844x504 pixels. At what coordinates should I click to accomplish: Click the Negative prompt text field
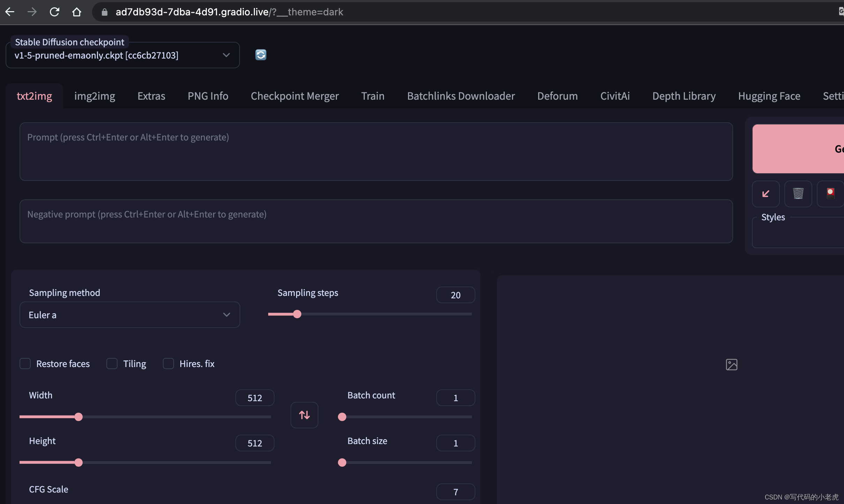pos(376,221)
